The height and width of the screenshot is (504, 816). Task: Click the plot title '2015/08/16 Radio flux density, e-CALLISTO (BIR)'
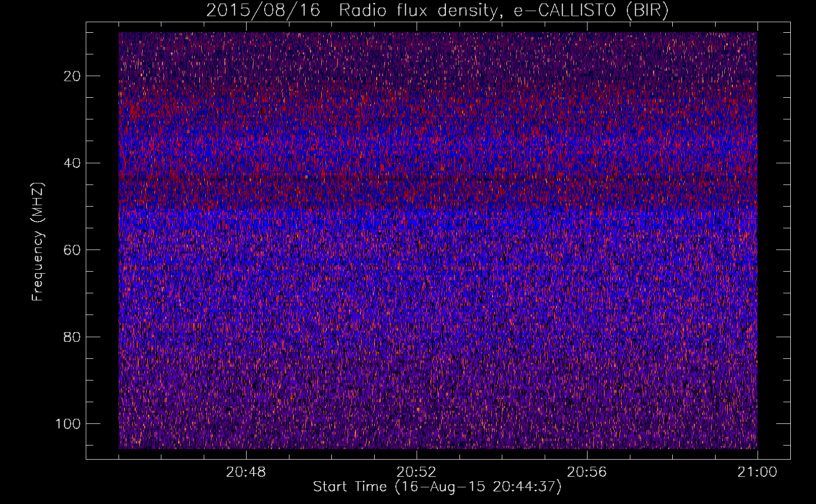tap(437, 11)
